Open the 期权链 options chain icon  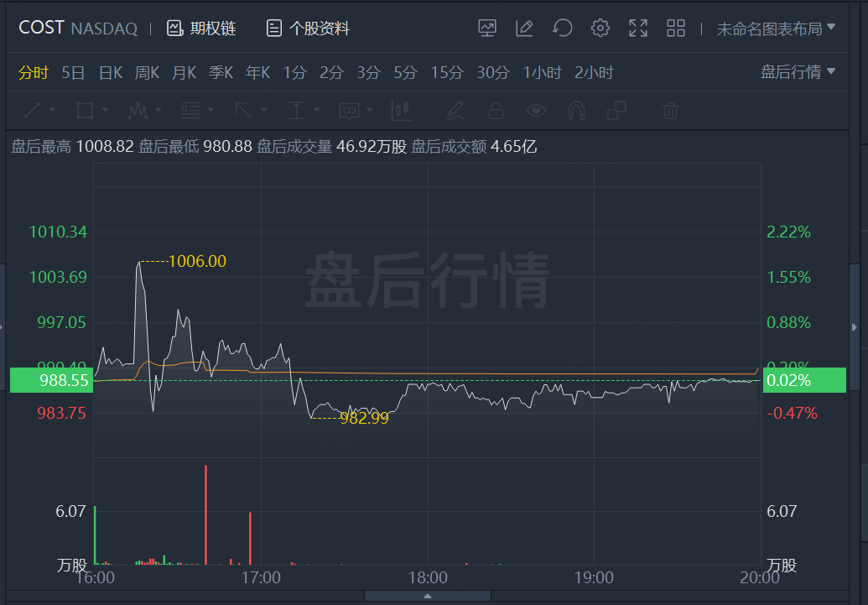tap(175, 29)
